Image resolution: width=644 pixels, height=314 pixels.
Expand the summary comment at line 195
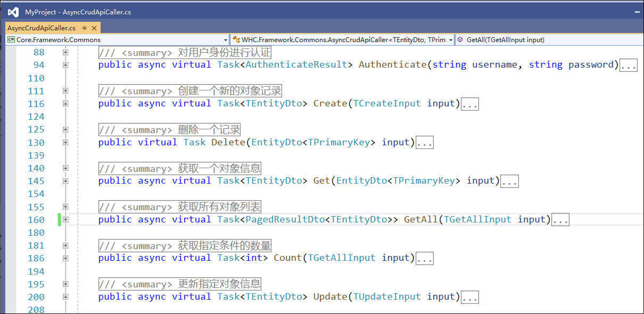point(65,284)
